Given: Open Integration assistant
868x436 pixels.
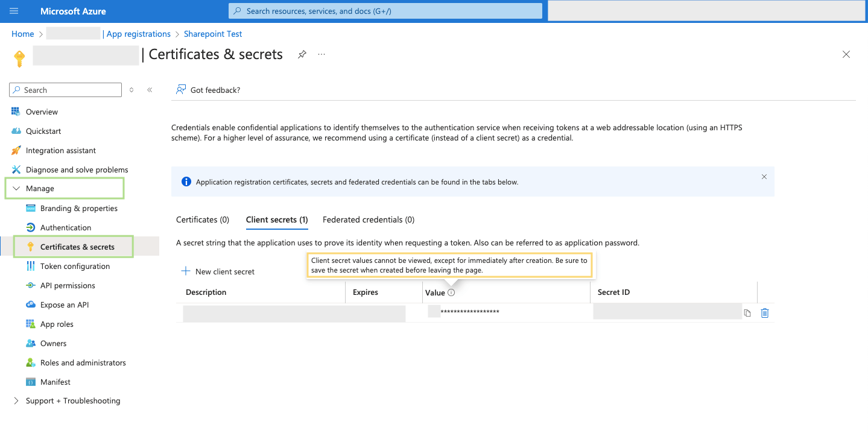Looking at the screenshot, I should tap(61, 150).
